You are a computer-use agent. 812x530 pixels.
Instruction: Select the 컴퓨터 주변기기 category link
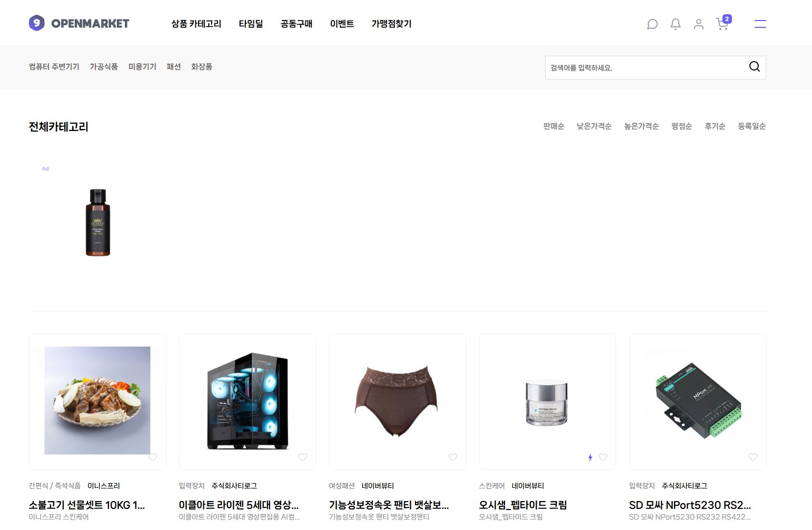[54, 67]
